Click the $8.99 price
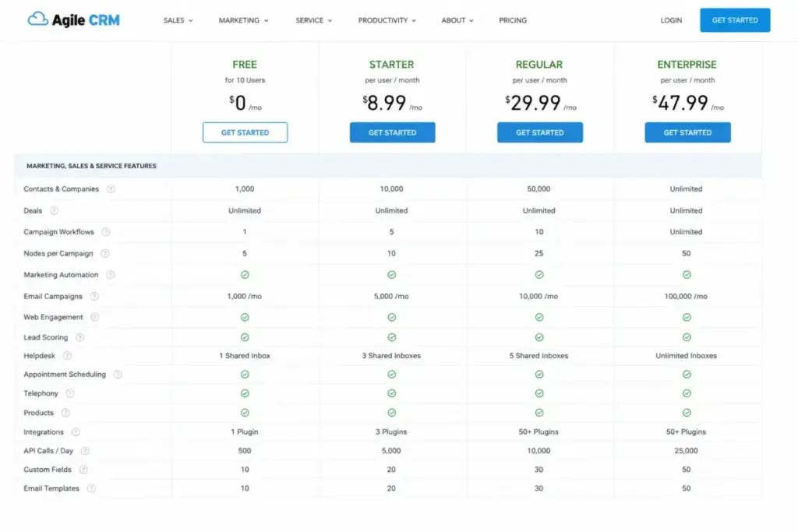 tap(393, 104)
